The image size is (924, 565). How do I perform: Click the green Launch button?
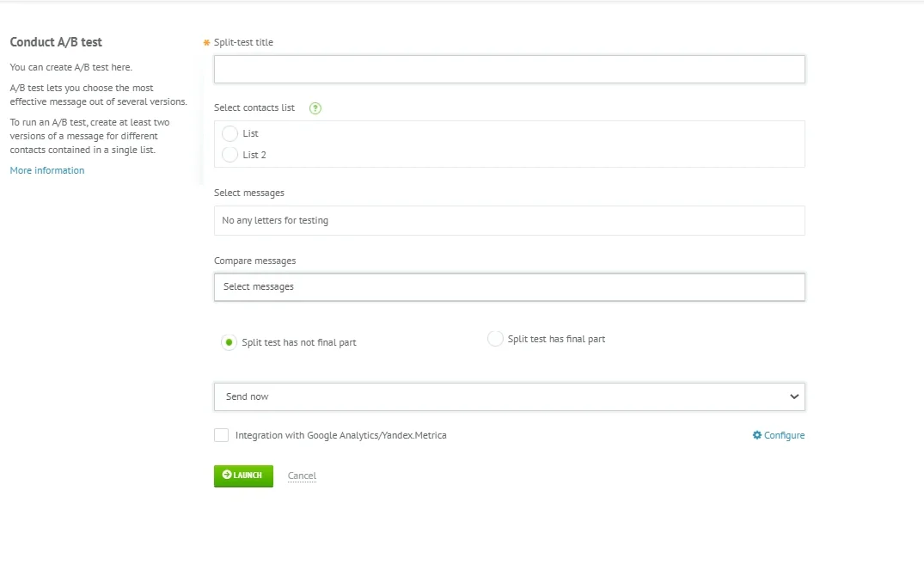coord(243,476)
